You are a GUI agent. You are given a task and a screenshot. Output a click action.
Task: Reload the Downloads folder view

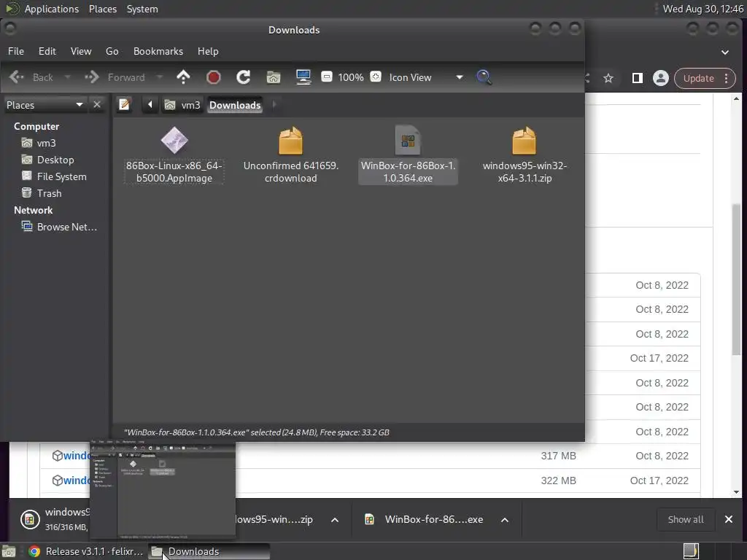[244, 77]
